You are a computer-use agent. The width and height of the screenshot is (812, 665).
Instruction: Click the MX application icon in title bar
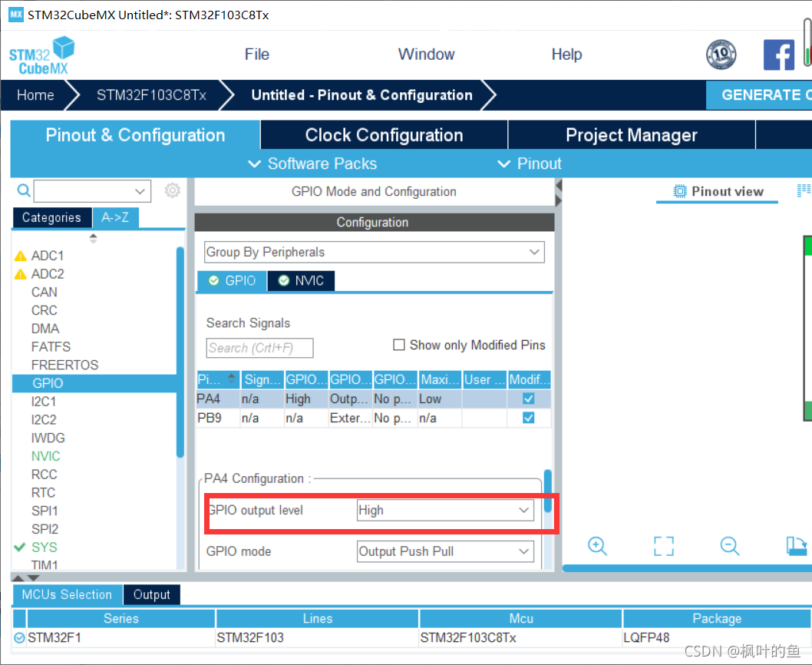[x=16, y=14]
